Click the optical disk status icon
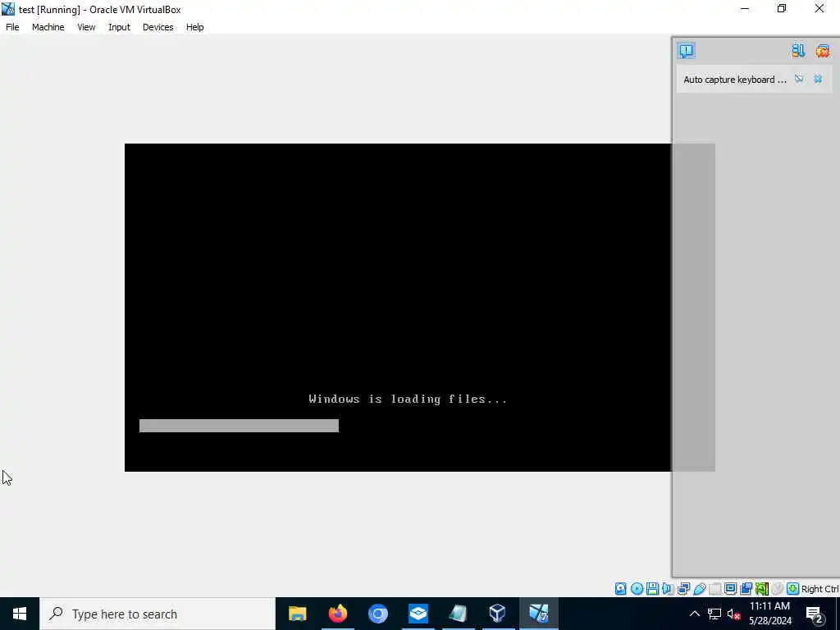 tap(637, 589)
